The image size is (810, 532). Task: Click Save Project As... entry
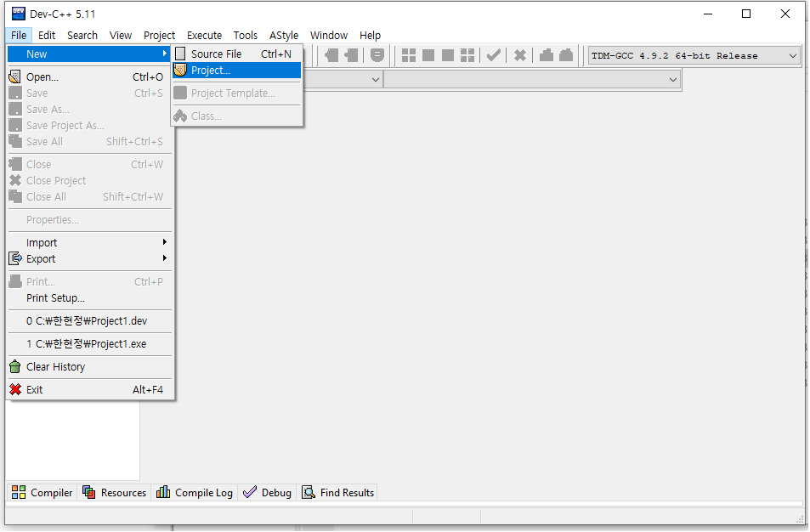click(x=90, y=126)
